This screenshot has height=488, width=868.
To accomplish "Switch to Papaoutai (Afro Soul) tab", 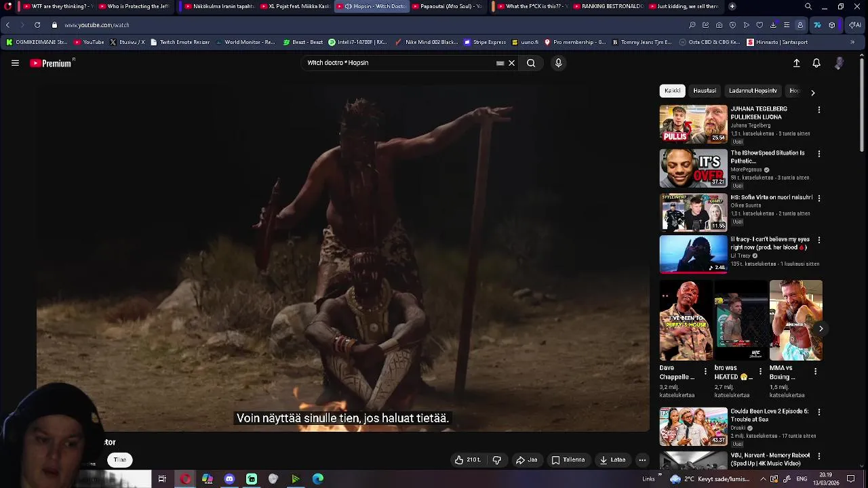I will pos(447,6).
